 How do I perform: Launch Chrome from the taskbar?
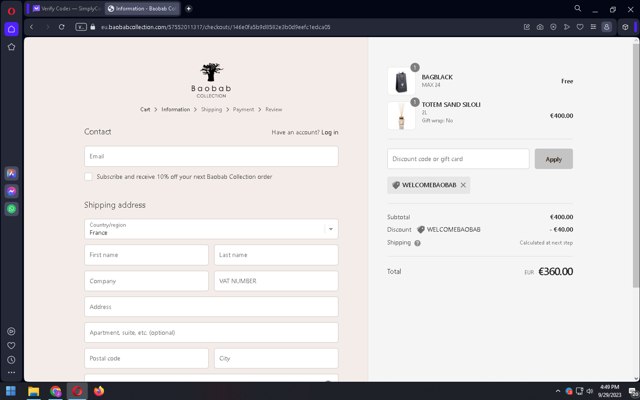click(56, 391)
